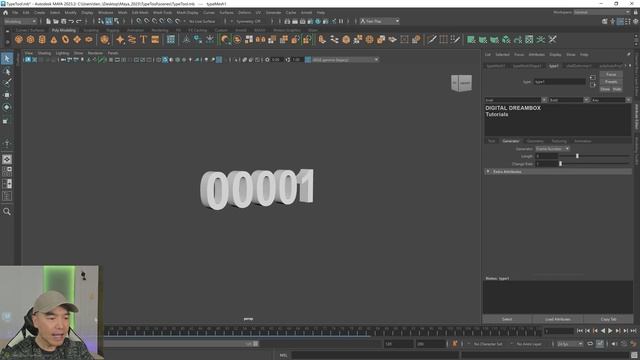Activate the Paint selection tool
Image resolution: width=640 pixels, height=360 pixels.
(x=7, y=83)
